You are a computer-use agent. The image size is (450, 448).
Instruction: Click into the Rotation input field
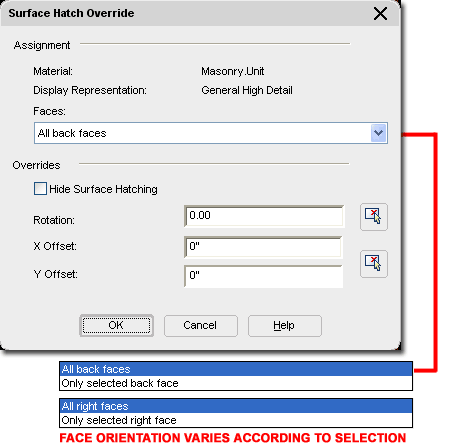coord(264,216)
